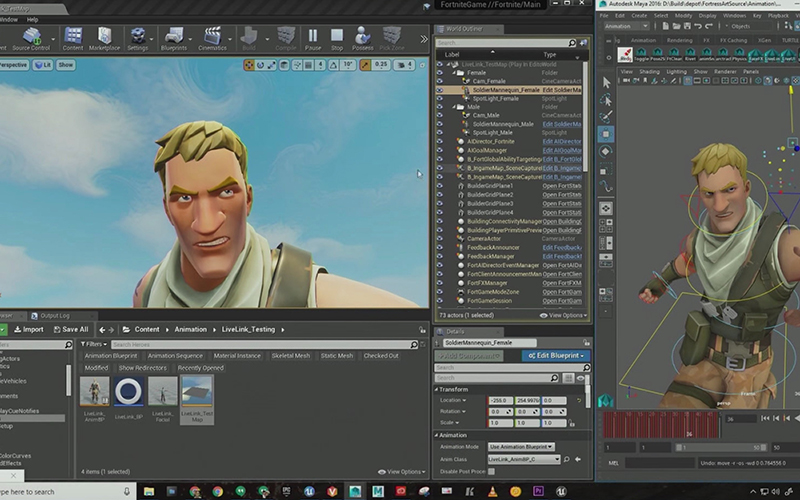Open the Open FortFXM link
Screen dimensions: 800x500
[x=562, y=283]
